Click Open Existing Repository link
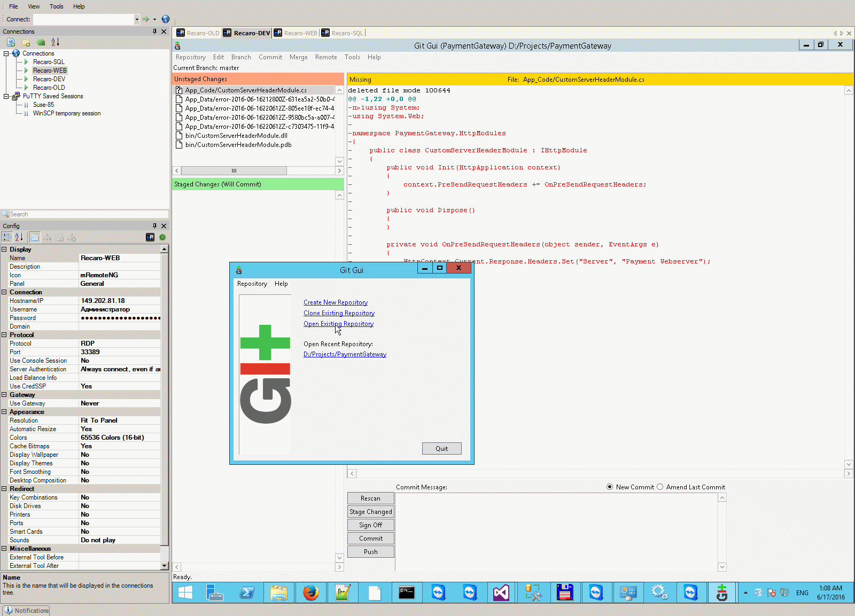Image resolution: width=855 pixels, height=616 pixels. click(339, 324)
